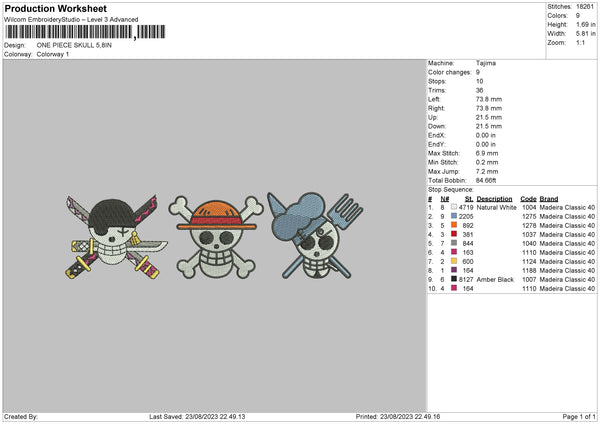
Task: Click the 'Natural White' description
Action: [496, 207]
